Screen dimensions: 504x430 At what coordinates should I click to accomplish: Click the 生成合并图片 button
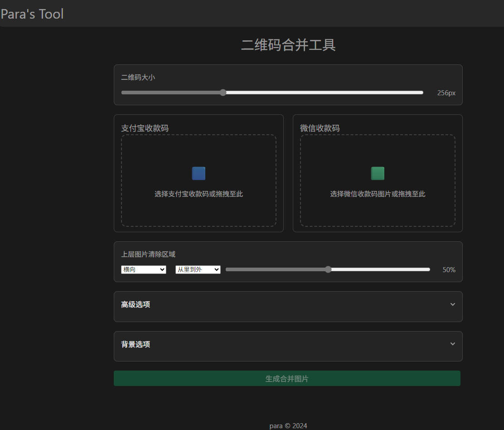coord(287,379)
